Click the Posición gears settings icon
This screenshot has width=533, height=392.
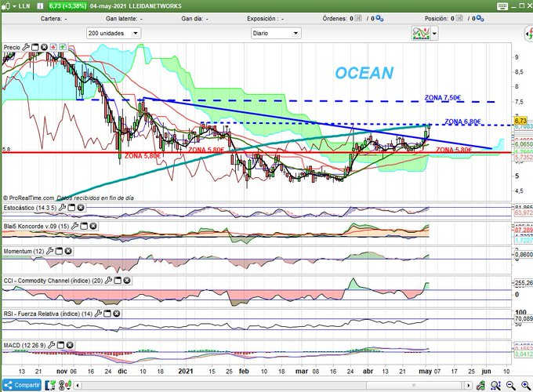[480, 19]
